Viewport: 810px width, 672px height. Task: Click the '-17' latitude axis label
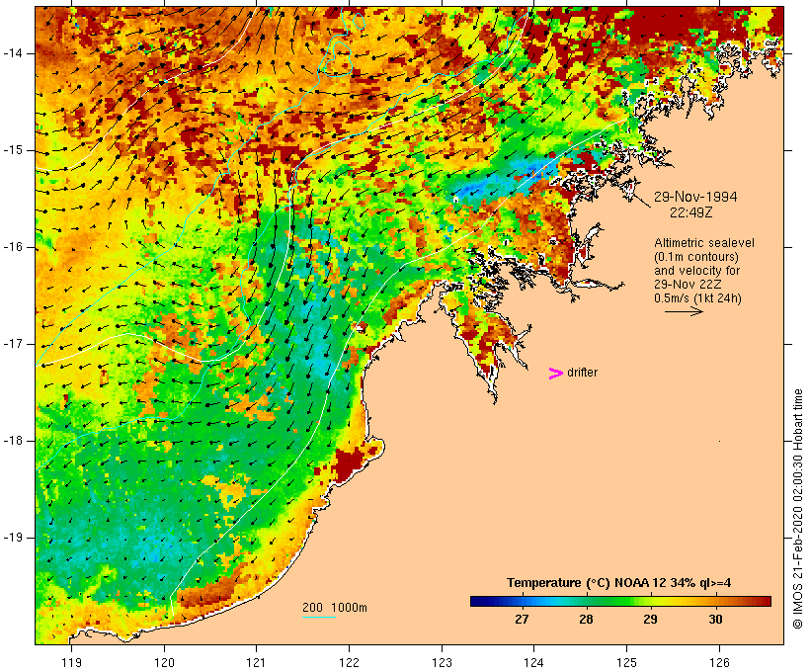pyautogui.click(x=12, y=344)
